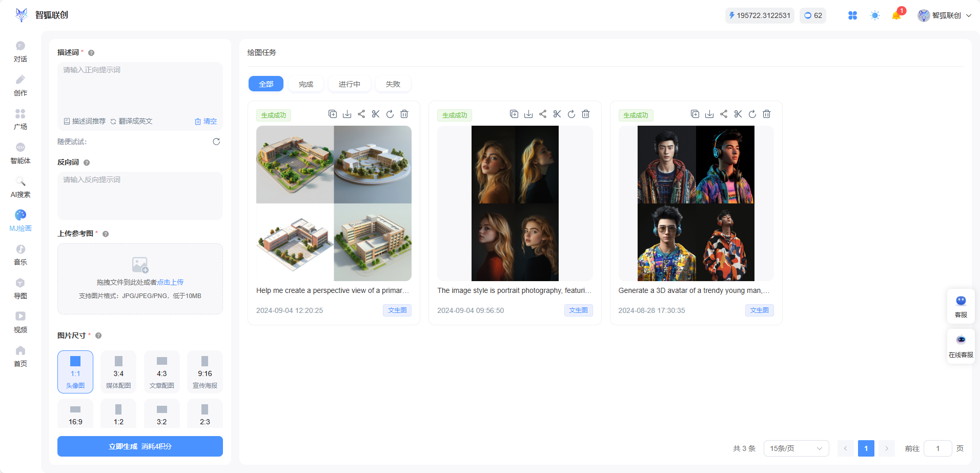Open AI搜索 in the sidebar
The height and width of the screenshot is (473, 980).
[21, 187]
